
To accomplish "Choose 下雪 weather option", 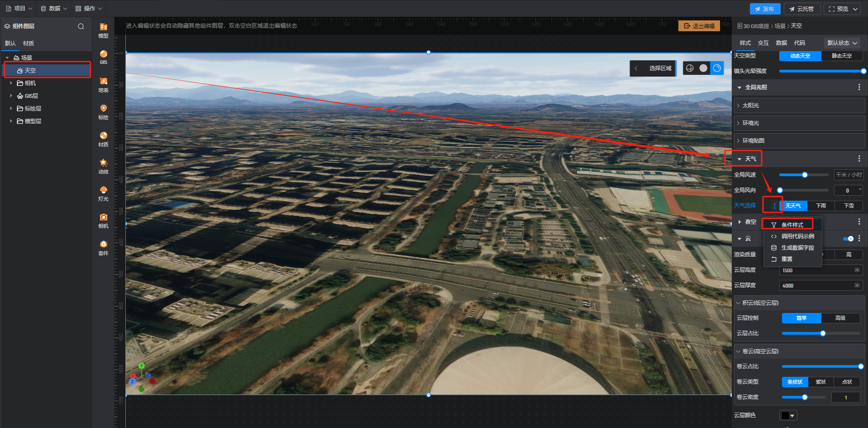I will coord(849,206).
